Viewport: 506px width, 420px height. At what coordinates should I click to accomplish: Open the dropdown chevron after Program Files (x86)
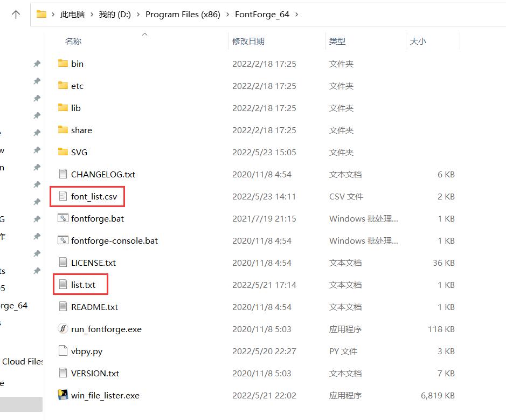tap(227, 15)
